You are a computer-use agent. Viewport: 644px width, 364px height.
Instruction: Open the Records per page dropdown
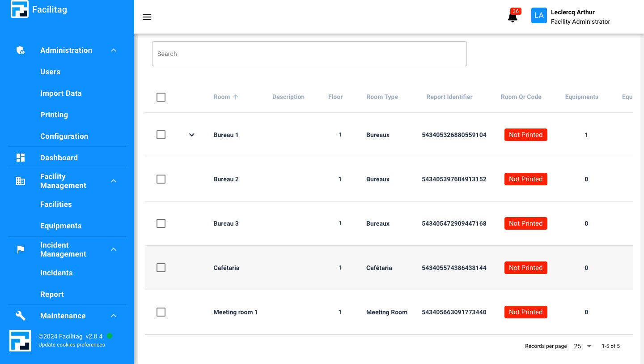point(582,346)
